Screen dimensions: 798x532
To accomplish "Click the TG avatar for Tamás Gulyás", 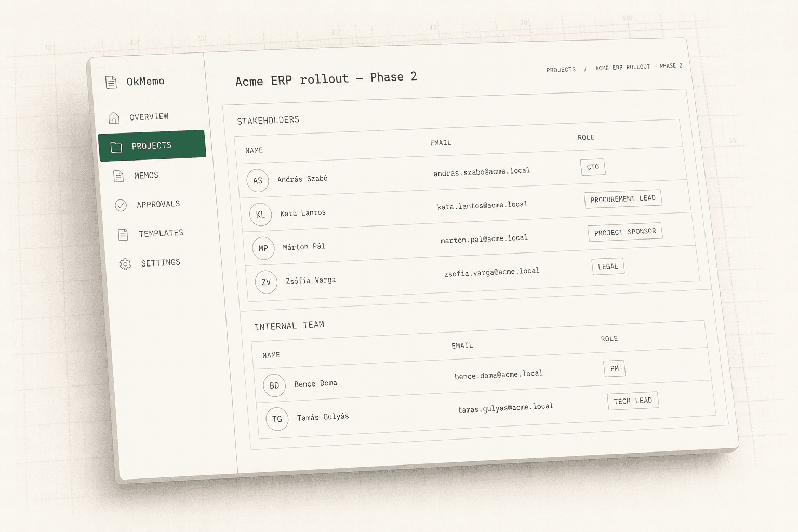I will point(277,419).
